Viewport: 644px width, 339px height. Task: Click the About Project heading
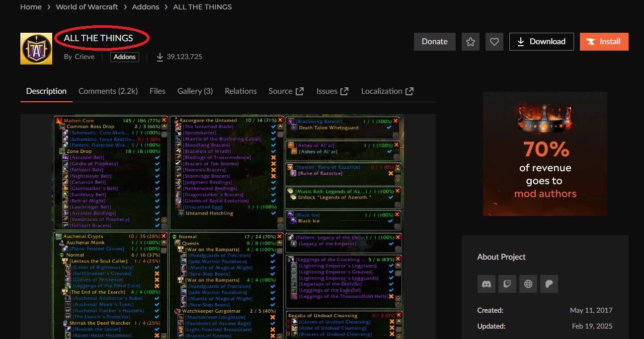click(501, 257)
